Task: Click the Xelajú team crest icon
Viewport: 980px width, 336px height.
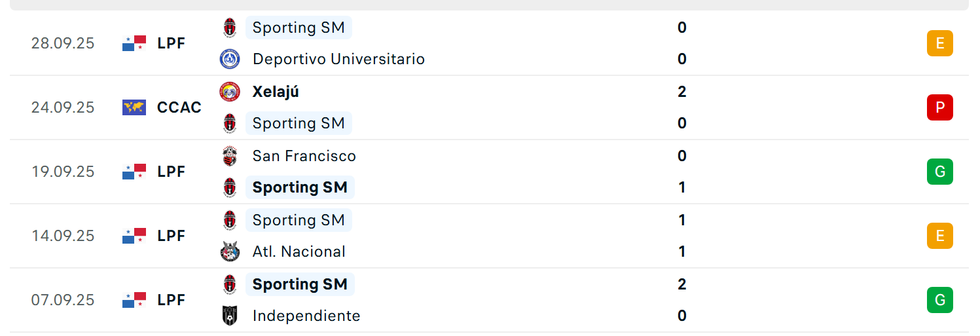Action: pos(230,92)
